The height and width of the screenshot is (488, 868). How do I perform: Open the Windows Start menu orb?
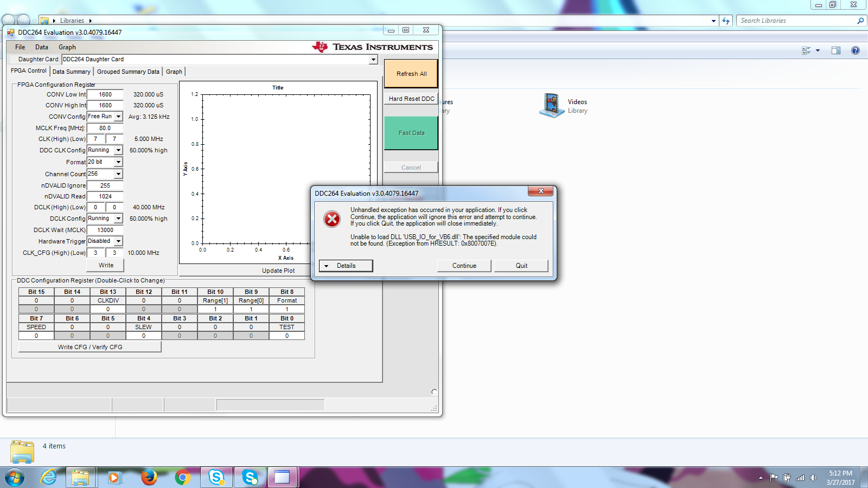tap(14, 478)
